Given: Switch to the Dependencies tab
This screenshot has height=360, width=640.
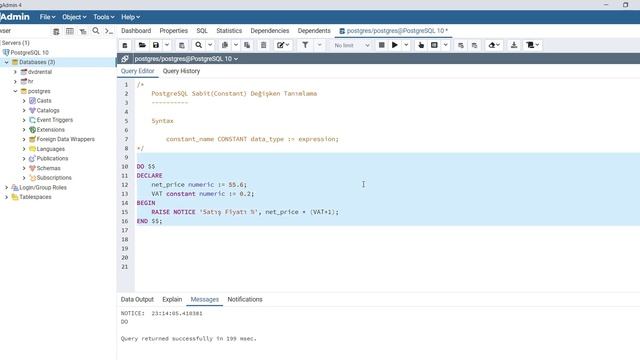Looking at the screenshot, I should point(270,31).
